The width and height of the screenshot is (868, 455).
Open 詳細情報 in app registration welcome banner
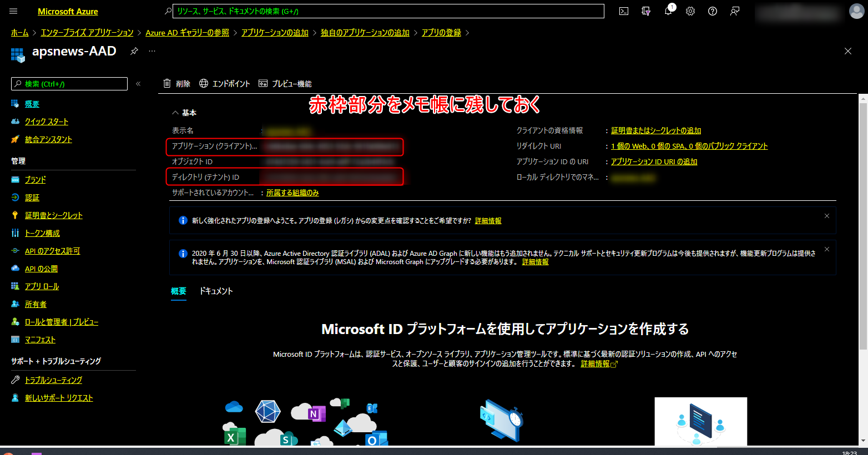tap(488, 221)
